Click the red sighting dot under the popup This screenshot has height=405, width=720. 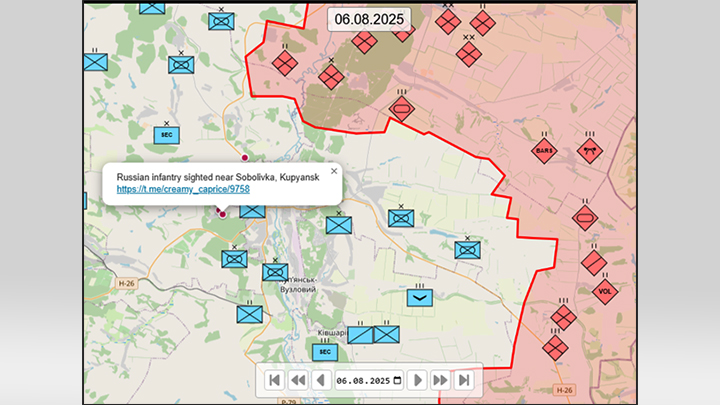click(x=223, y=214)
